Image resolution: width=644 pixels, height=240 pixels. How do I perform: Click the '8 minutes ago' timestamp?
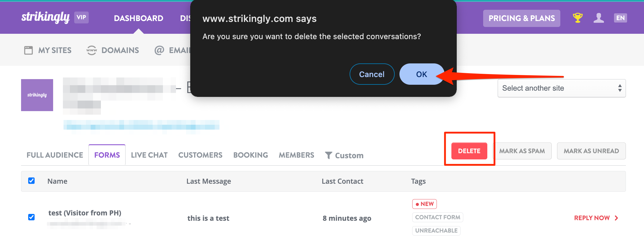pos(347,218)
